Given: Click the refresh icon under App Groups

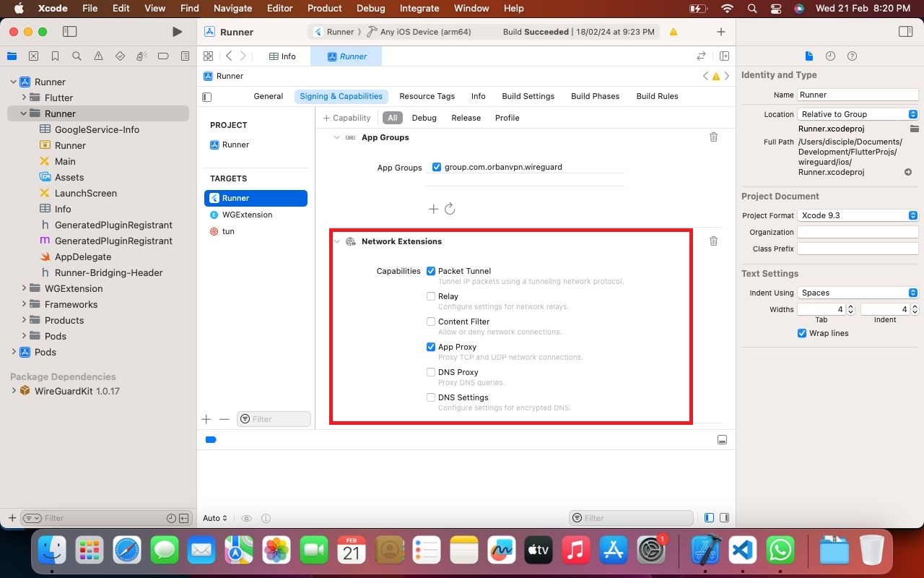Looking at the screenshot, I should pyautogui.click(x=450, y=209).
